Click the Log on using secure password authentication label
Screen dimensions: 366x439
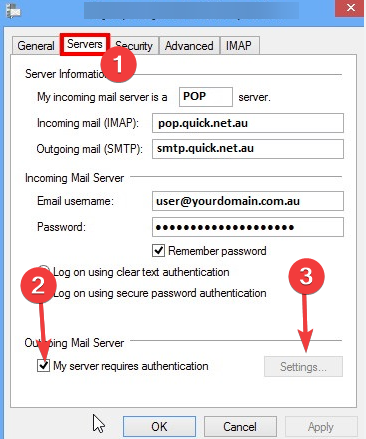point(160,293)
